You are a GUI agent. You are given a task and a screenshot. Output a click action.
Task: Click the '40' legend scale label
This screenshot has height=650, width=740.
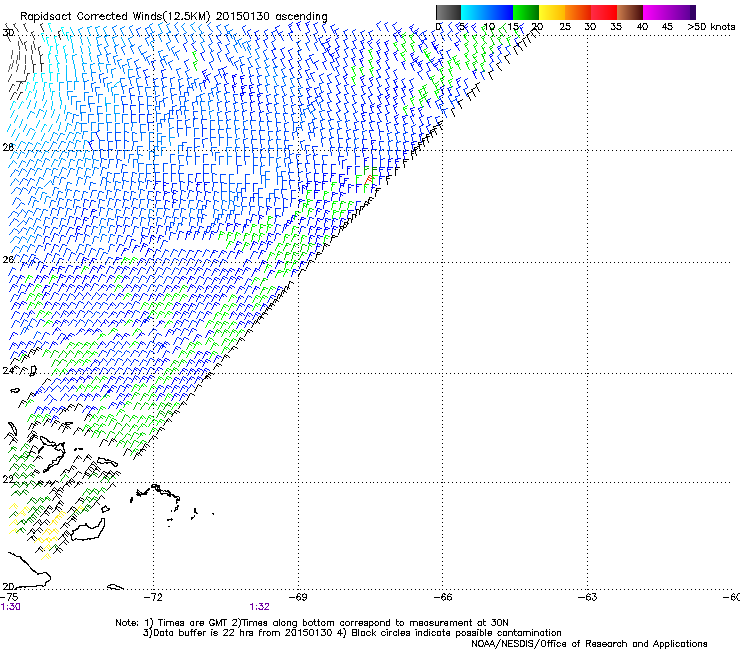[x=642, y=26]
